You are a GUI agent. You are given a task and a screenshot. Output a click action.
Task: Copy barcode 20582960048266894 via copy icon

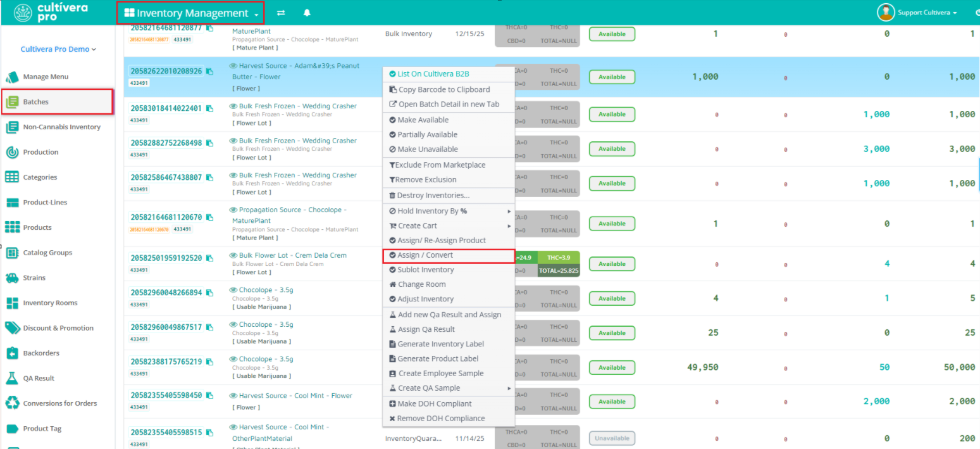tap(209, 293)
